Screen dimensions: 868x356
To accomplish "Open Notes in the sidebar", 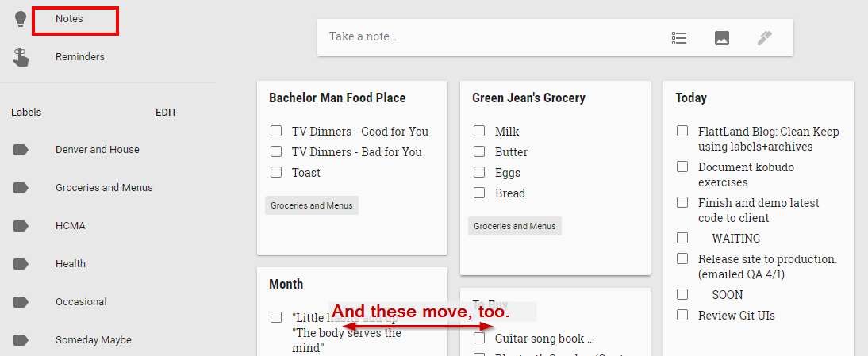I will tap(69, 19).
